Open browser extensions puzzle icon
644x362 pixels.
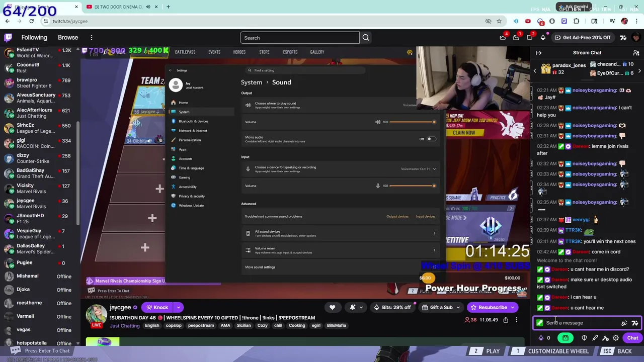pos(577,21)
